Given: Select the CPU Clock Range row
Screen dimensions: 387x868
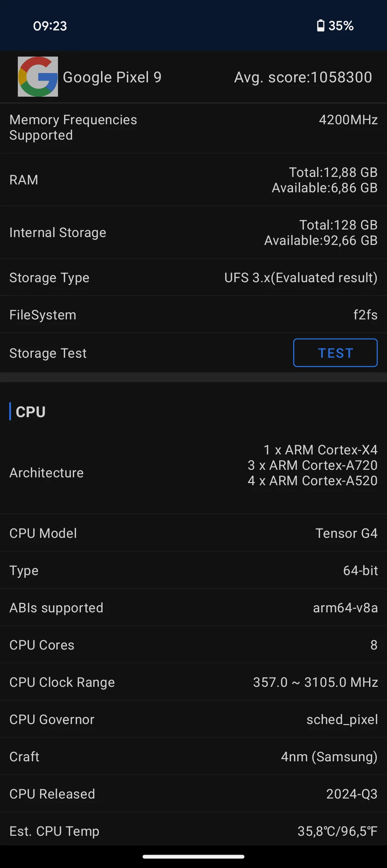Looking at the screenshot, I should point(193,682).
